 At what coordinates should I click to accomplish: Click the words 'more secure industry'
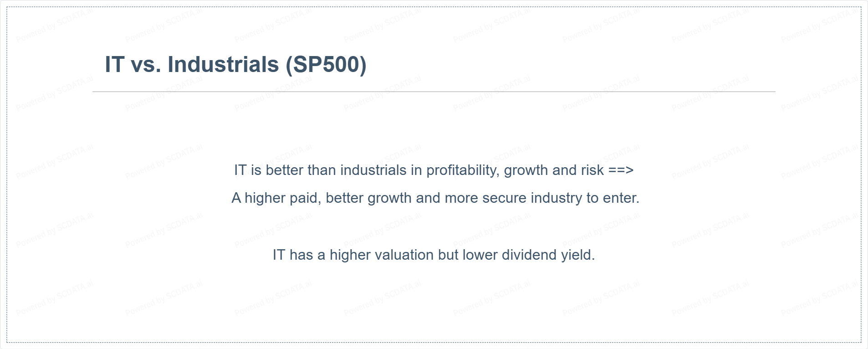(514, 198)
